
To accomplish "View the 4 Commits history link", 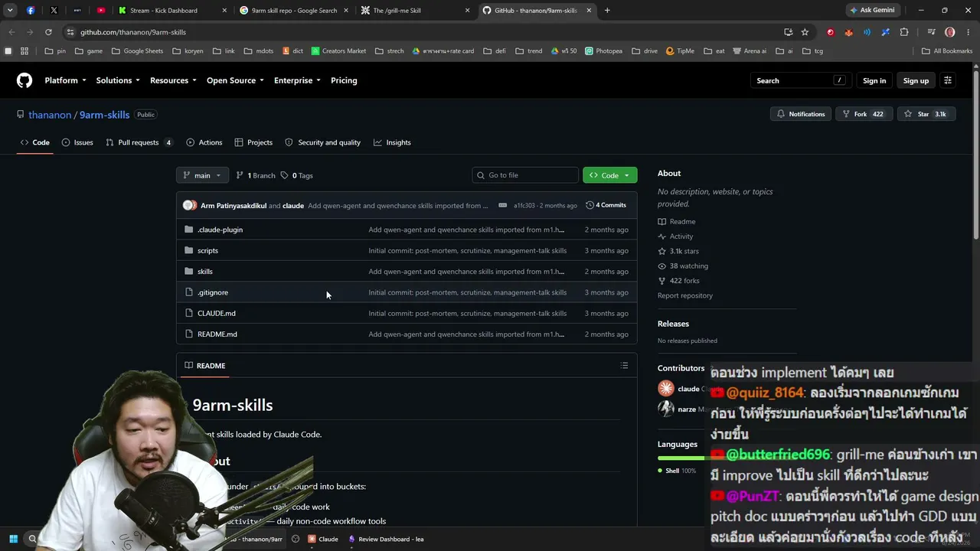I will [606, 205].
